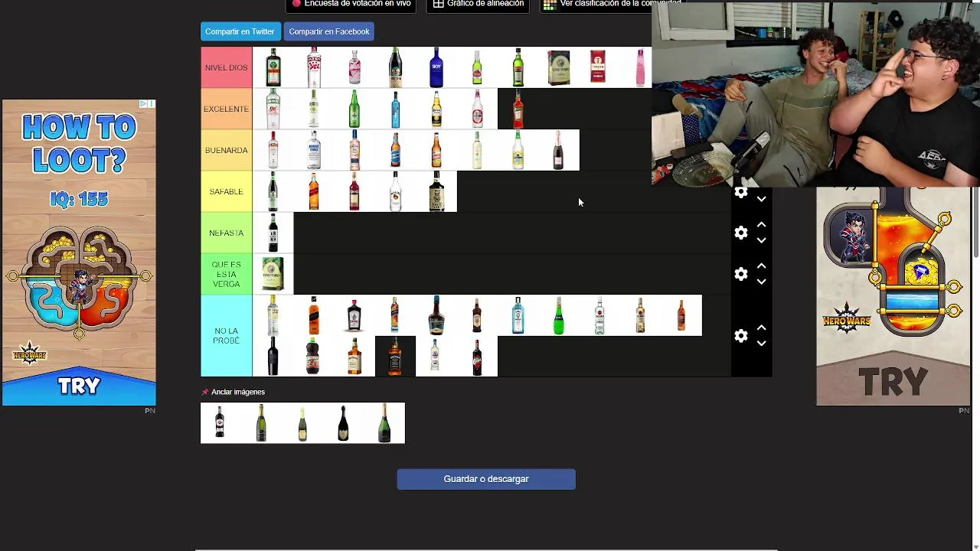This screenshot has width=980, height=551.
Task: Move QUE ES ESTA VERGA row up
Action: (761, 266)
